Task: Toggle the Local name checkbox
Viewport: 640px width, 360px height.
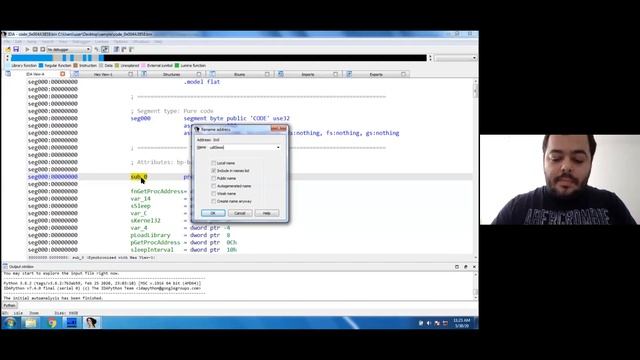Action: click(213, 163)
